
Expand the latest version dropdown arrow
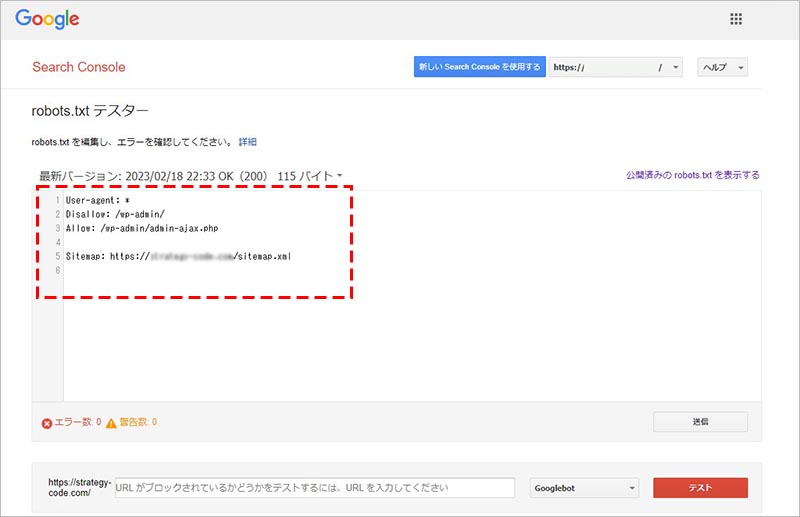coord(340,176)
